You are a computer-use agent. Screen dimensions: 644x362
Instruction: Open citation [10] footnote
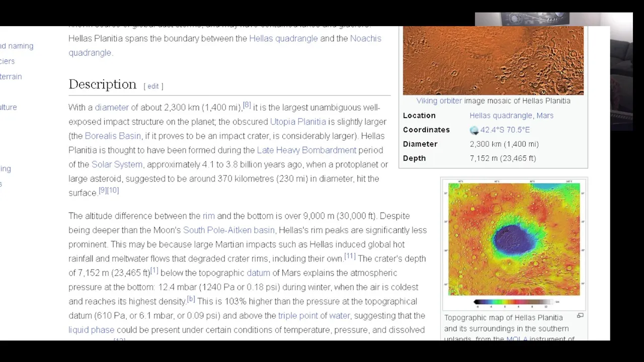[113, 191]
